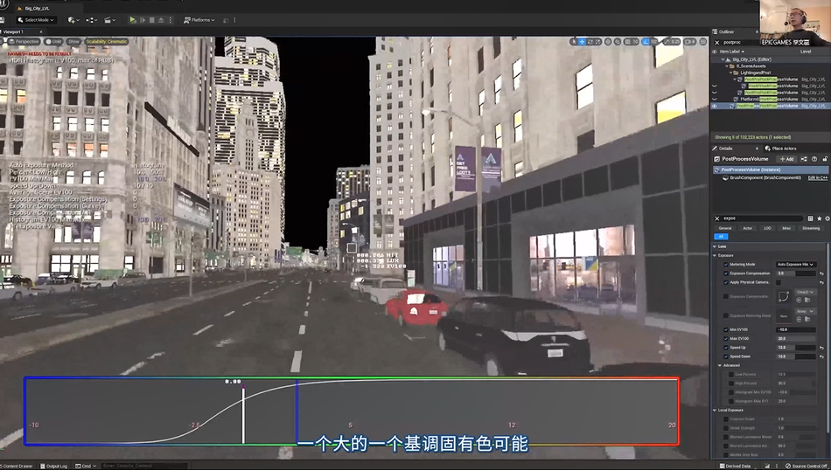Select the Outliner tab
Image resolution: width=832 pixels, height=470 pixels.
point(726,32)
